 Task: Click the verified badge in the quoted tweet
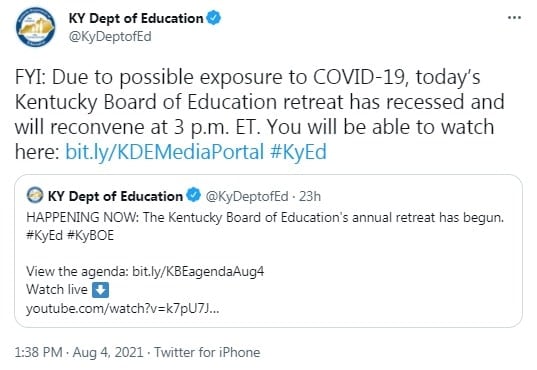tap(193, 195)
